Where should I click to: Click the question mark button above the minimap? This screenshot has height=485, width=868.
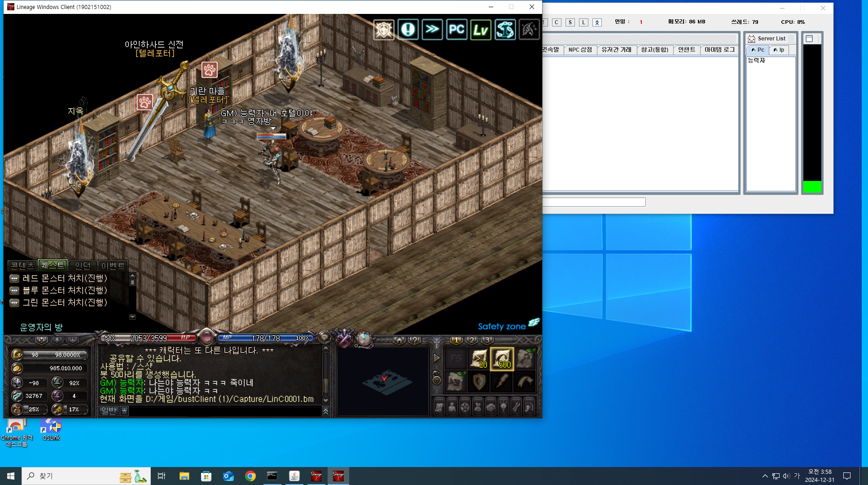pyautogui.click(x=415, y=340)
